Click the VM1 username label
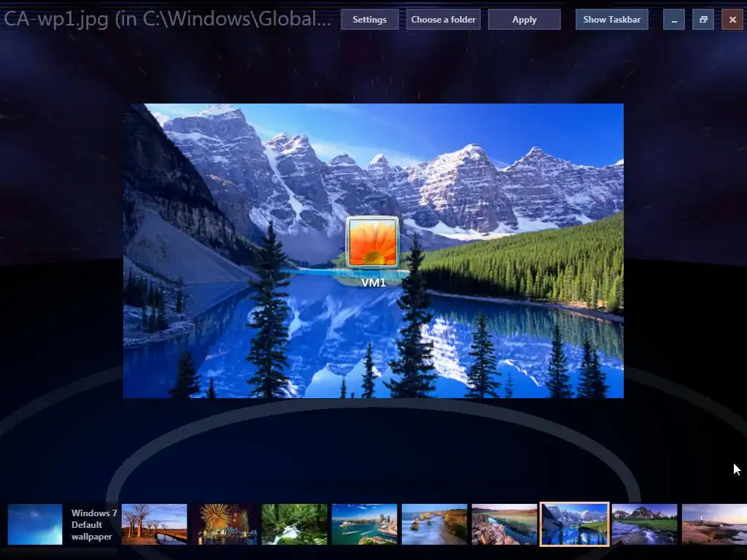747x560 pixels. tap(373, 282)
